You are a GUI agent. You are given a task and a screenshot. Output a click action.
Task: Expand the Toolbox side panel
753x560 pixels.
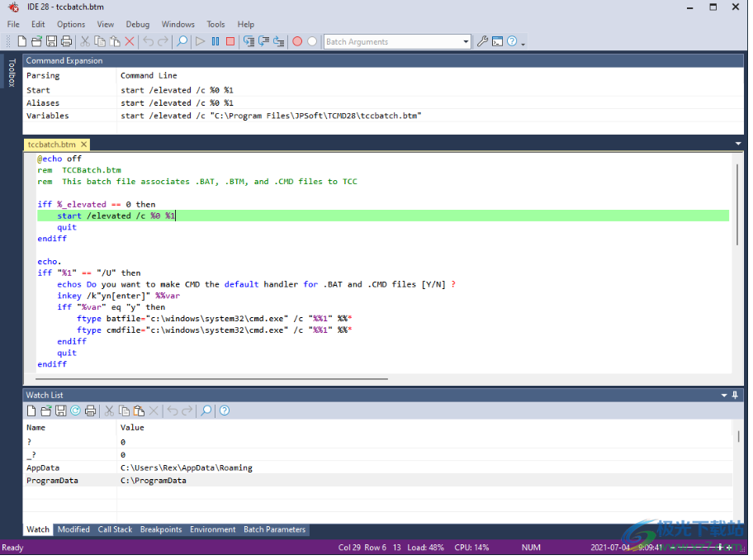pos(12,73)
